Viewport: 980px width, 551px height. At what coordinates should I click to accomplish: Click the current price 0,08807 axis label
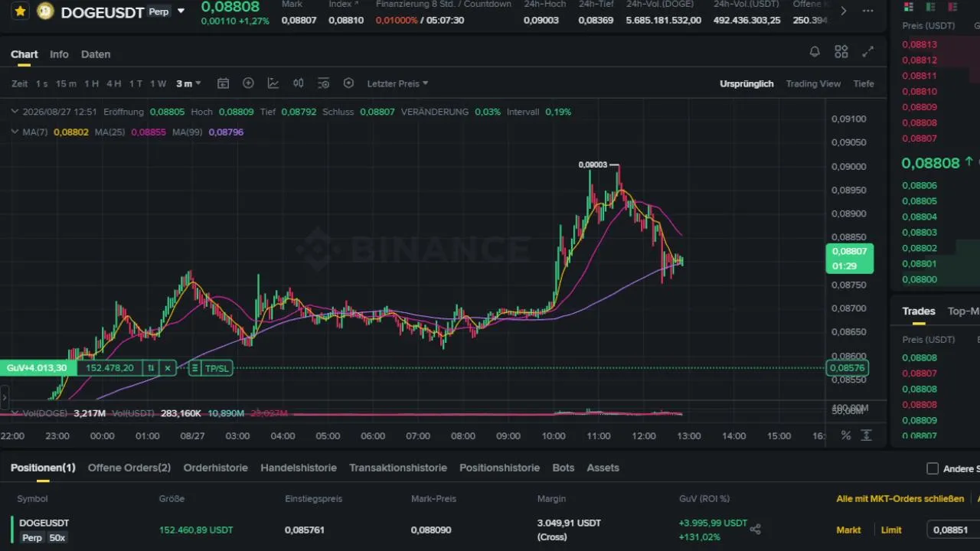pyautogui.click(x=849, y=259)
